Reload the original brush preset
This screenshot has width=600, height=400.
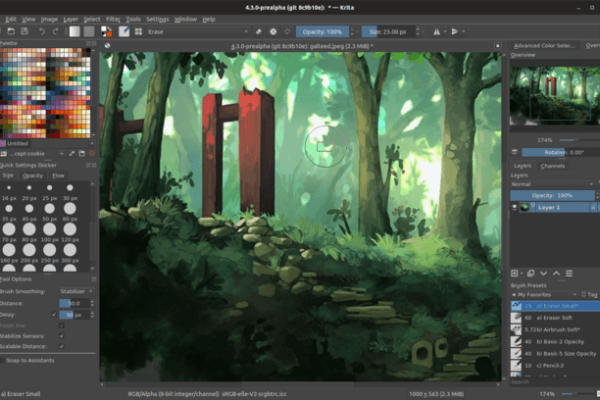[x=287, y=31]
